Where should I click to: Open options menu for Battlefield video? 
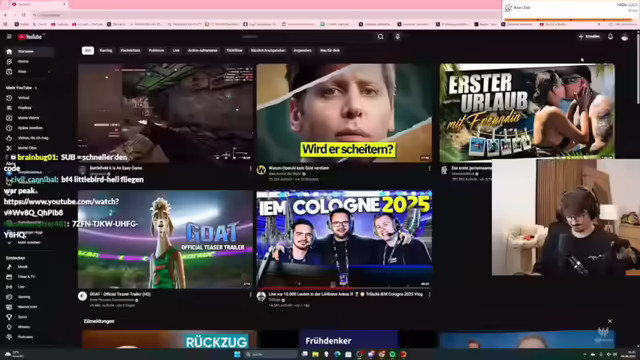(x=251, y=169)
